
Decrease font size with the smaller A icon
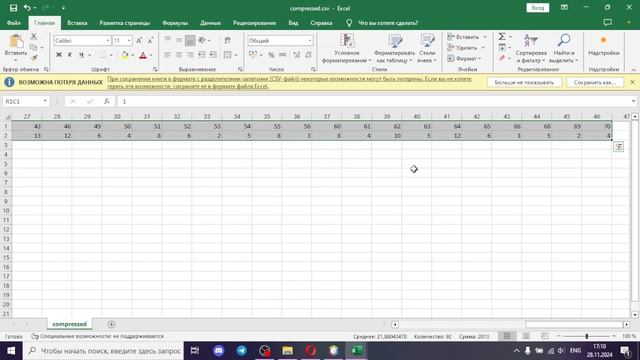150,40
